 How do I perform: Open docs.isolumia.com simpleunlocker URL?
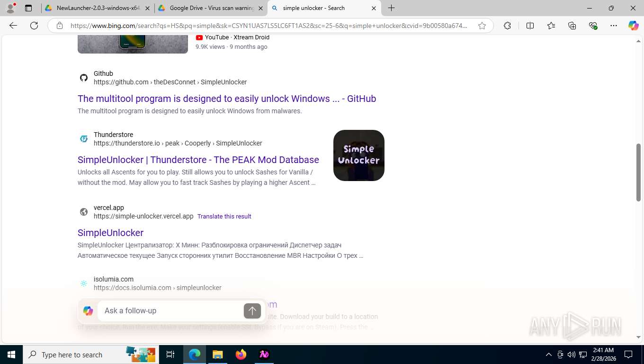[x=157, y=288]
